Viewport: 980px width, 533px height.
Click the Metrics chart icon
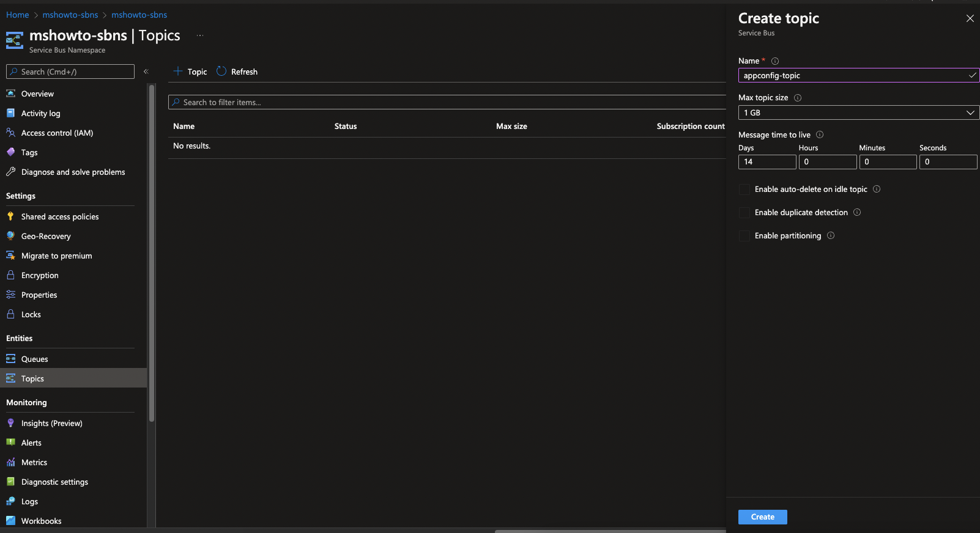click(x=10, y=462)
